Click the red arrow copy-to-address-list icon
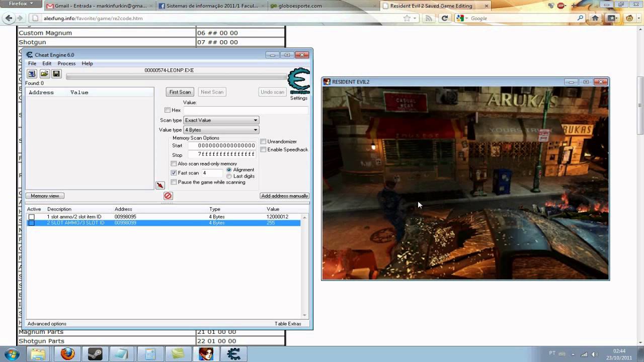This screenshot has height=362, width=644. pos(160,186)
